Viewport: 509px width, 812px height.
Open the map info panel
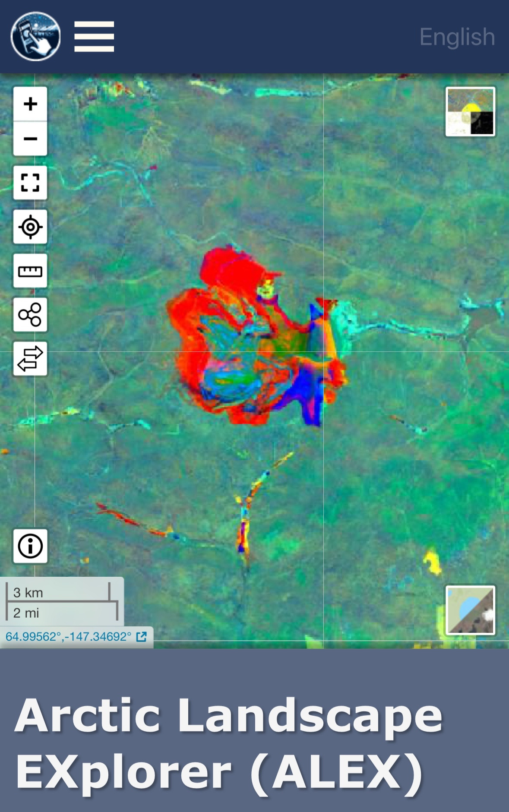tap(30, 546)
